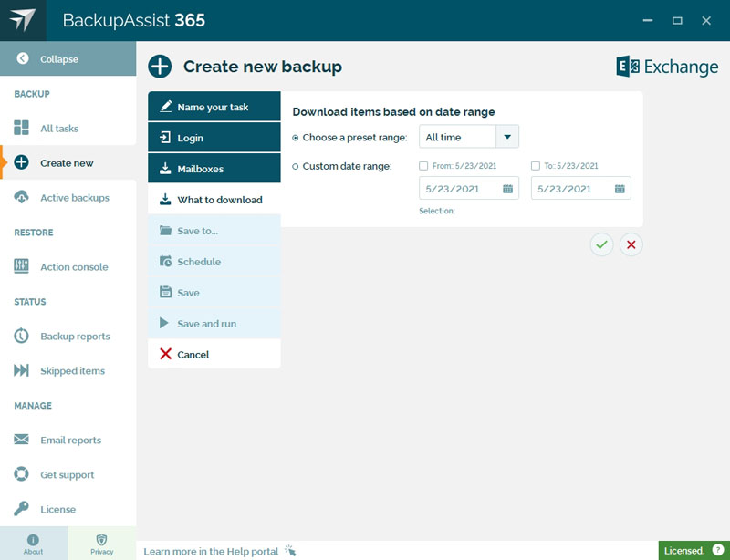The width and height of the screenshot is (730, 560).
Task: Minimize the BackupAssist 365 window
Action: [x=648, y=20]
